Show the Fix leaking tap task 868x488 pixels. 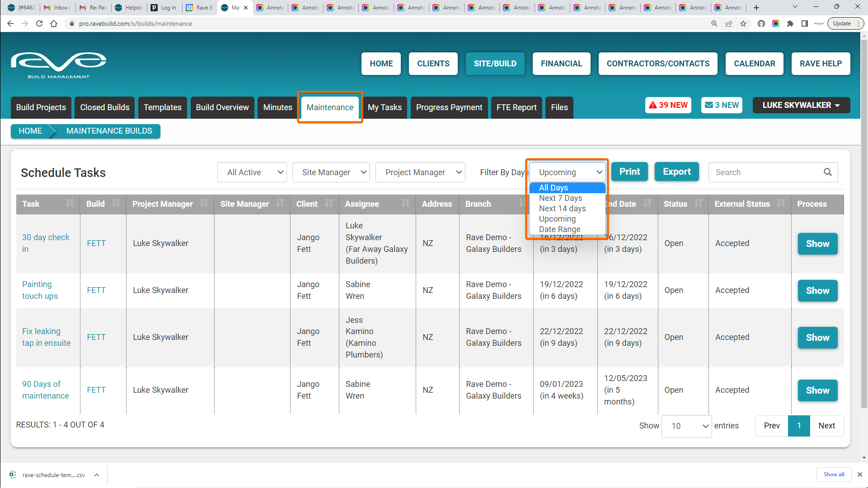tap(817, 338)
